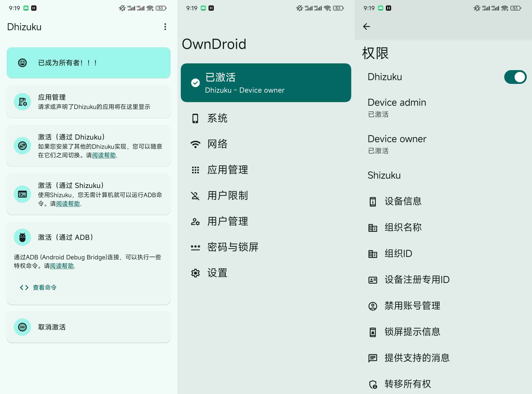Tap the OwnDroid 应用管理 label
532x394 pixels.
[228, 170]
